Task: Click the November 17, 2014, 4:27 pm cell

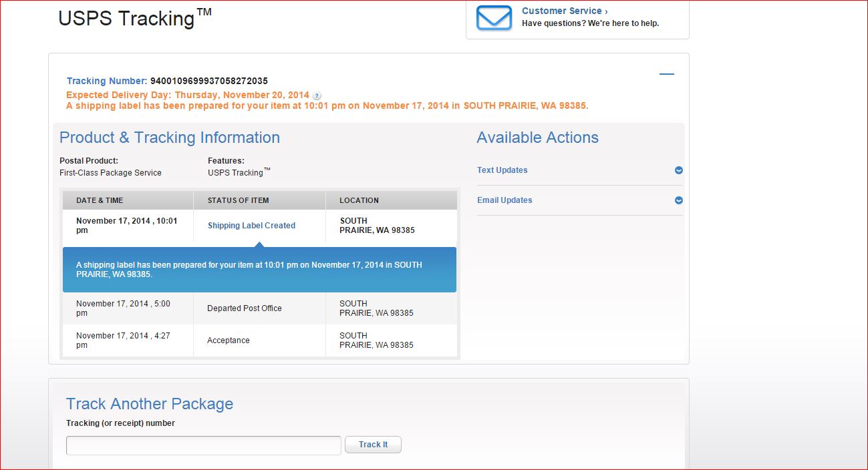Action: [128, 340]
